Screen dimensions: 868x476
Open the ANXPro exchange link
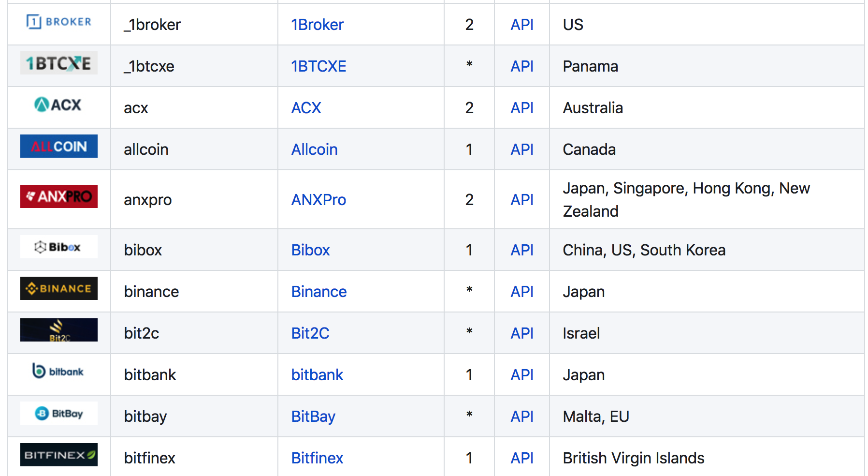click(x=318, y=200)
